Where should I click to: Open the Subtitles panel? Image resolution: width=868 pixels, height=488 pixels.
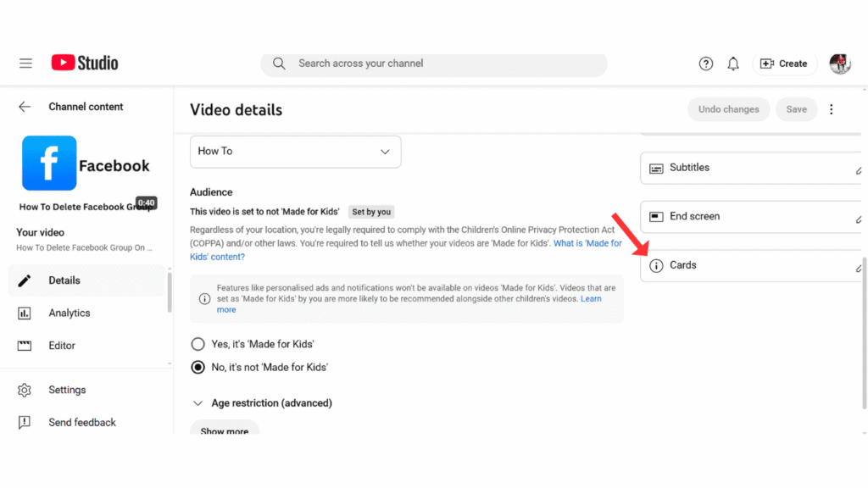753,169
